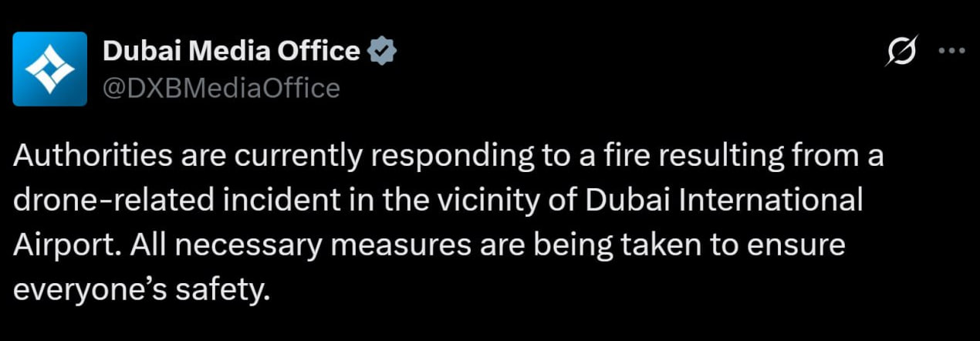Click the word "Dubai" in the account name
Screen dimensions: 980x341
point(137,52)
